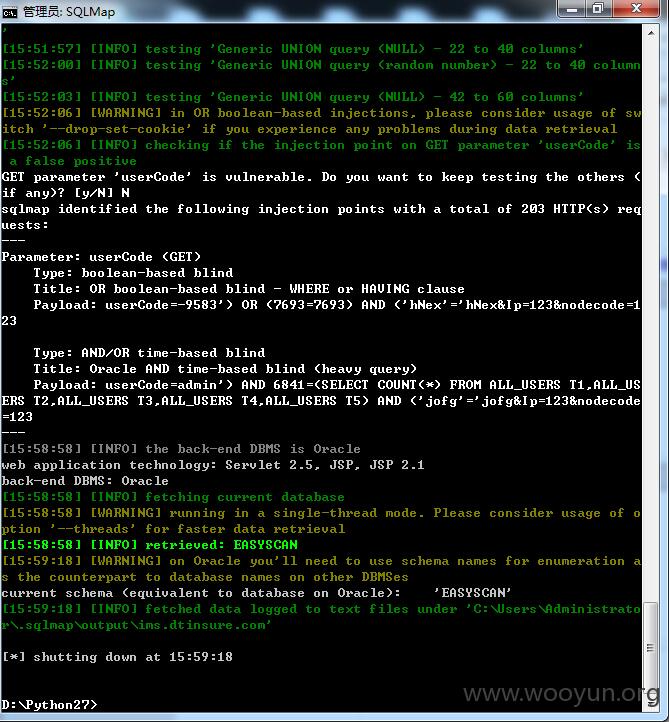
Task: Click the 'current schema' EASYSCAN result line
Action: pyautogui.click(x=256, y=593)
